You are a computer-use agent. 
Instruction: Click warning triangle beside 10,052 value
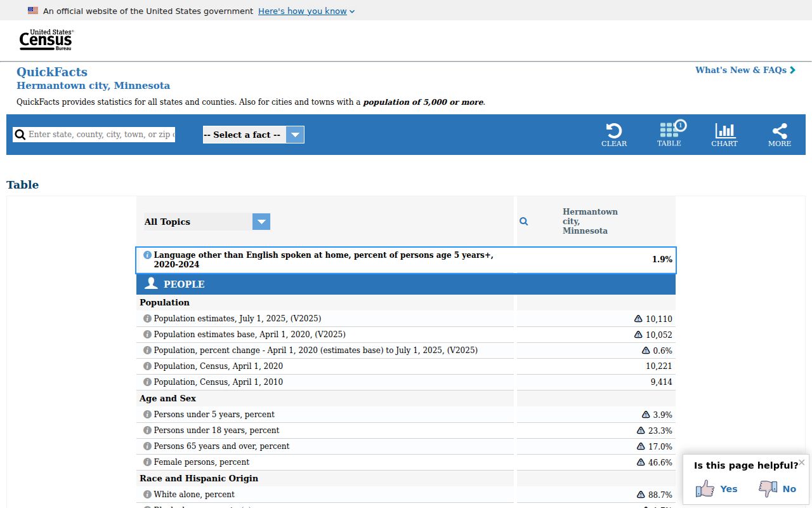(638, 335)
